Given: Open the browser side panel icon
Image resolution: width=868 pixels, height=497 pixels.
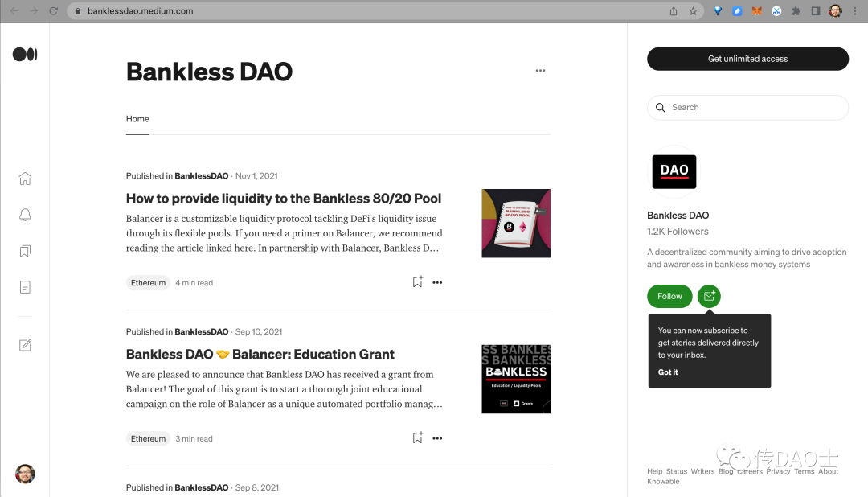Looking at the screenshot, I should pos(816,11).
